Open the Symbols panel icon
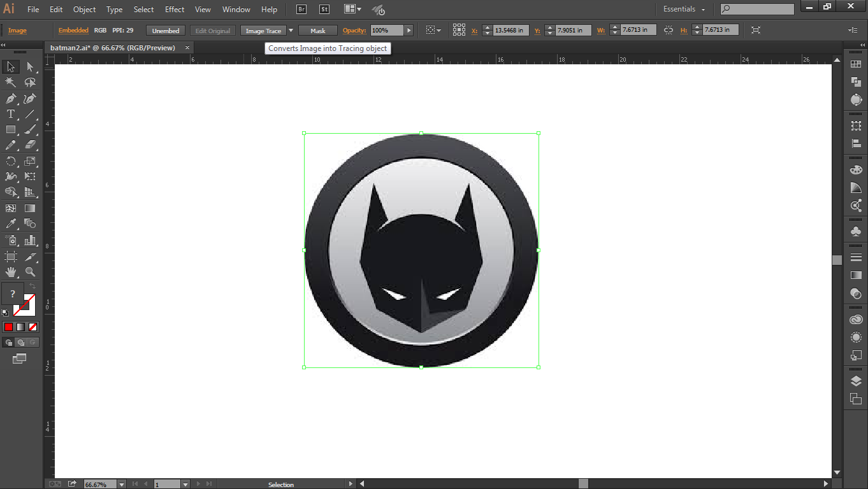The width and height of the screenshot is (868, 489). (856, 230)
